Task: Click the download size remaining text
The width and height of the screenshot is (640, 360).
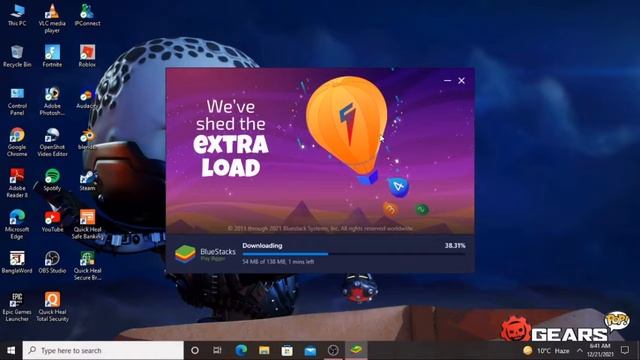Action: (278, 262)
